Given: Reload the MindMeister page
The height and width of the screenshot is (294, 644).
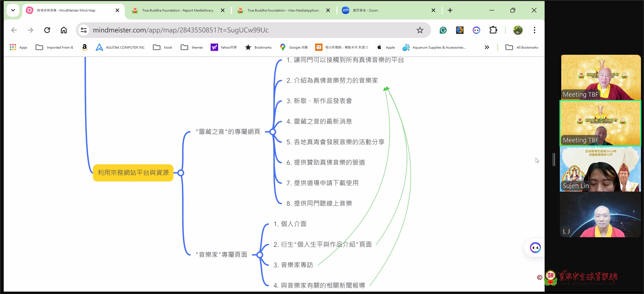Looking at the screenshot, I should click(47, 30).
